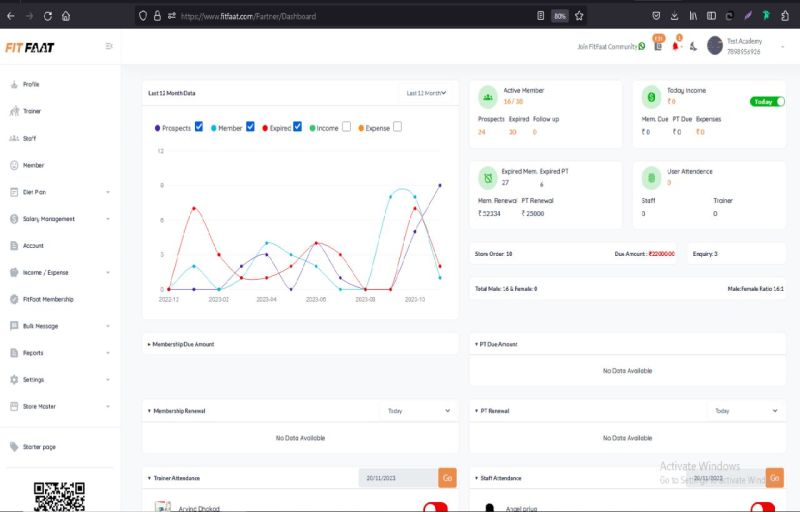The width and height of the screenshot is (800, 512).
Task: Click the Active Member card icon
Action: click(487, 96)
